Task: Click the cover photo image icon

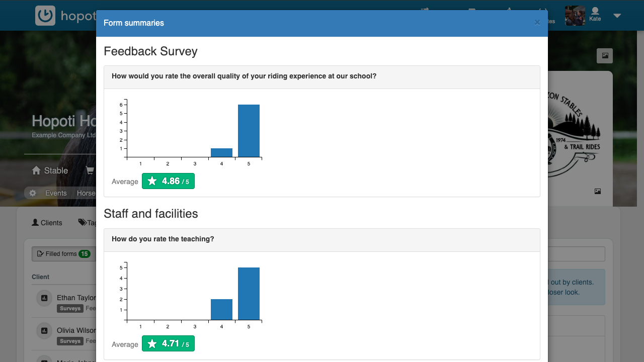Action: pos(604,55)
